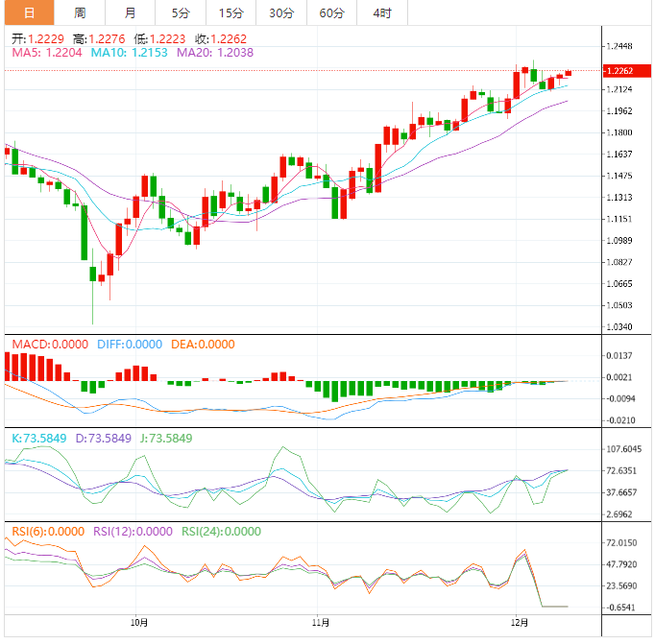Click the 2.6962 KDJ axis label
This screenshot has height=644, width=655.
click(619, 514)
